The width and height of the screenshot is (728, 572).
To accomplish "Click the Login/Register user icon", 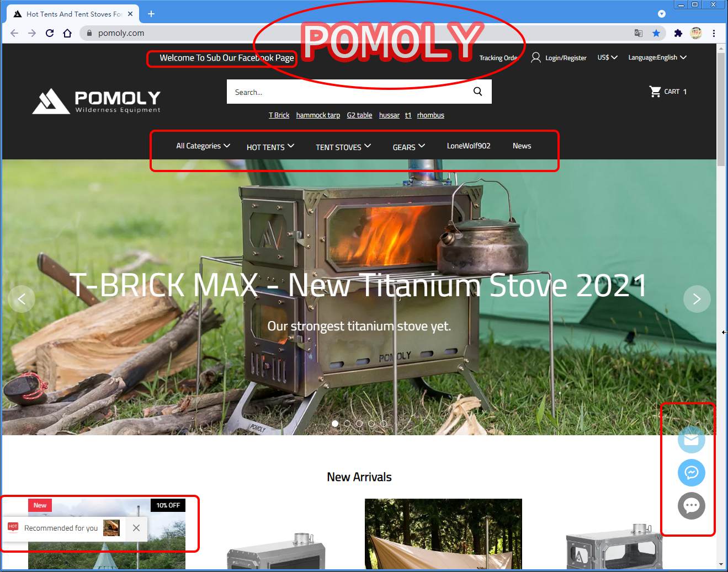I will [535, 57].
